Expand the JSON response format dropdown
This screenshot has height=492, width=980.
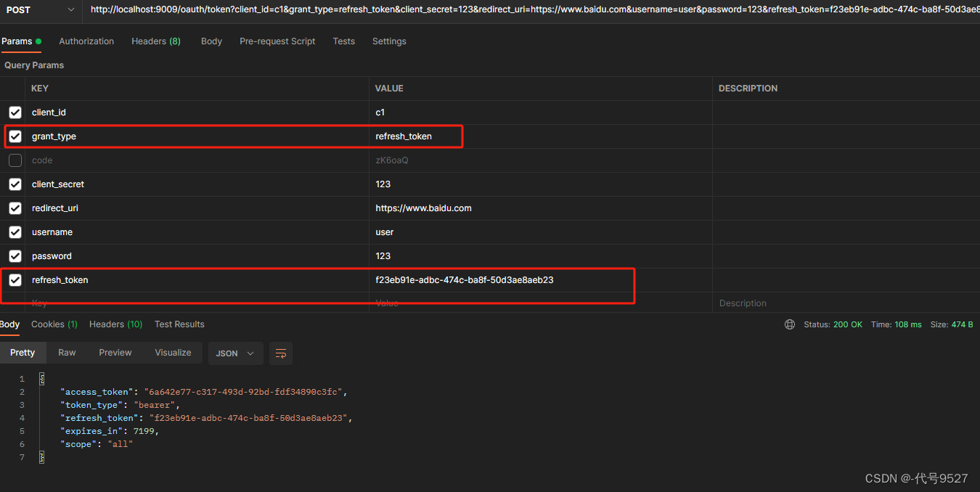click(235, 353)
